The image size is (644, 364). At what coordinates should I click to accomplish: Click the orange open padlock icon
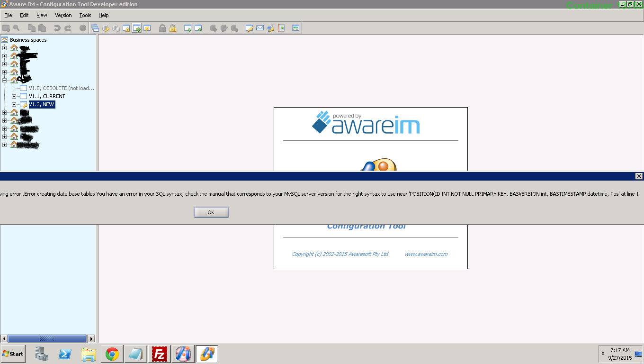pos(173,28)
